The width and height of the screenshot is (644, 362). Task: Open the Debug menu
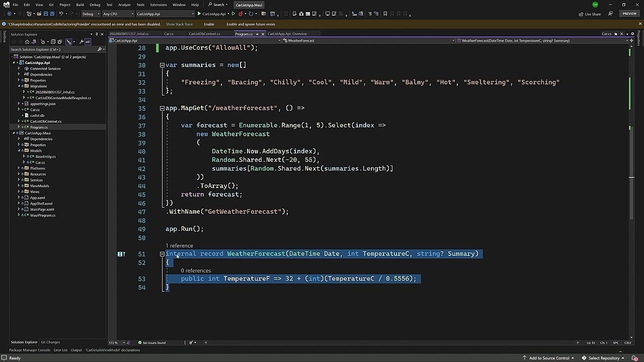tap(95, 5)
